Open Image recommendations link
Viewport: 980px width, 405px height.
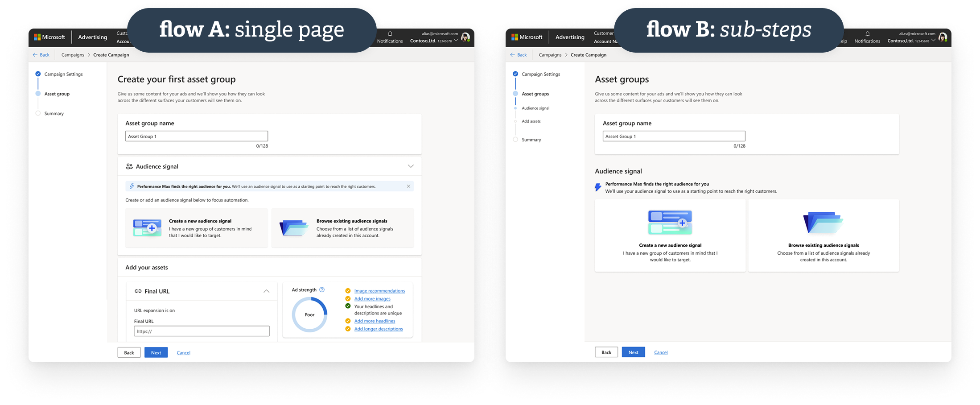(379, 291)
